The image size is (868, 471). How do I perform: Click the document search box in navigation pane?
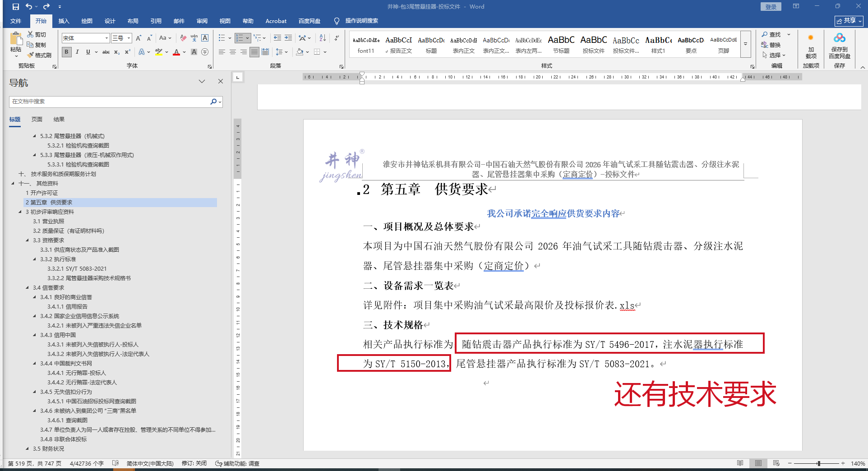click(x=108, y=102)
